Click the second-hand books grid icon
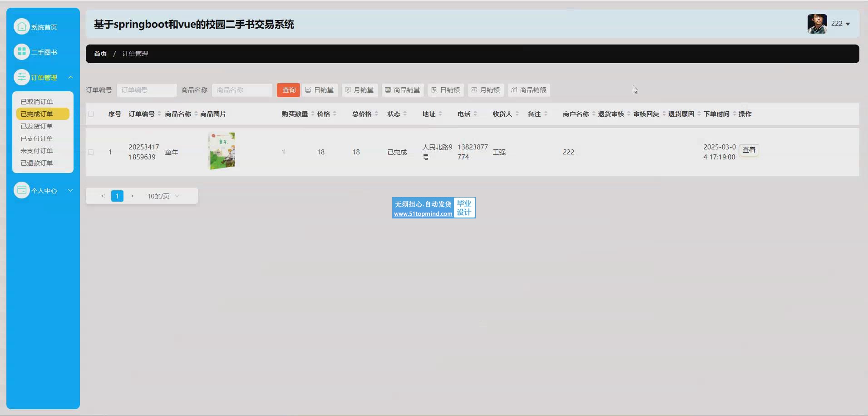 coord(21,52)
